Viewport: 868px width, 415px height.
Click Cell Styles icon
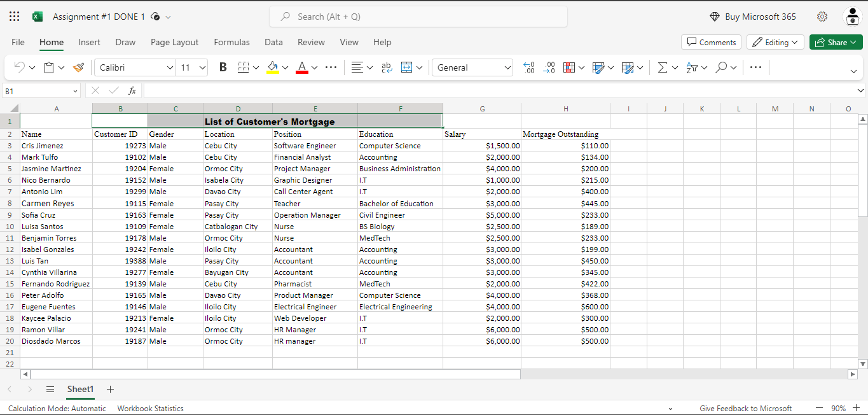pyautogui.click(x=628, y=67)
